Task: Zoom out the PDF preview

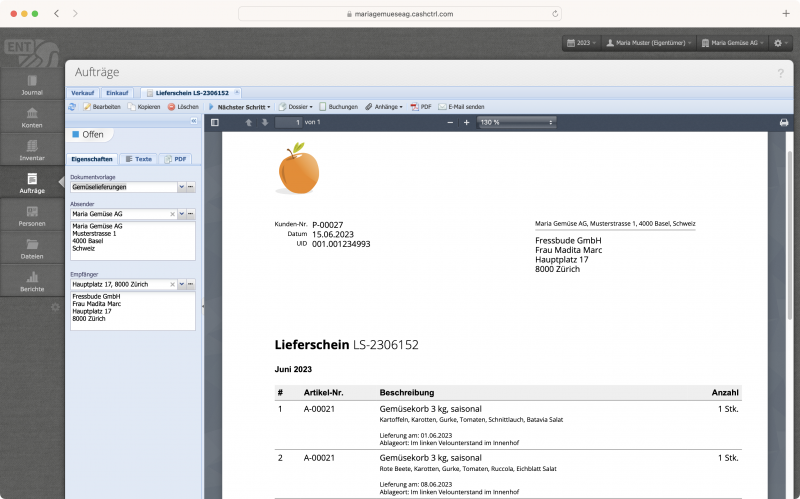Action: pos(450,122)
